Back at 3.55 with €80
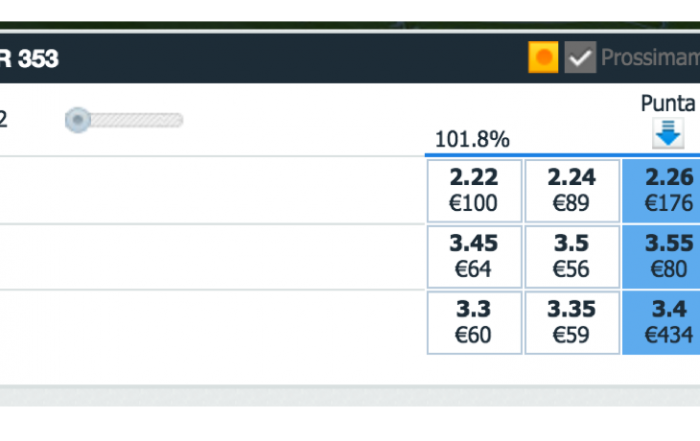 tap(661, 257)
